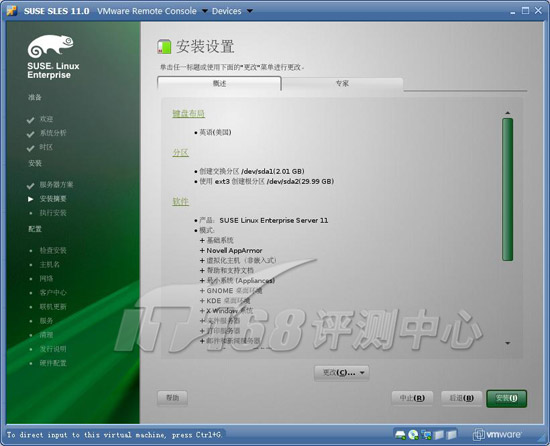The height and width of the screenshot is (446, 550).
Task: Click the 最小系统 (Appliances) pattern entry
Action: (241, 281)
